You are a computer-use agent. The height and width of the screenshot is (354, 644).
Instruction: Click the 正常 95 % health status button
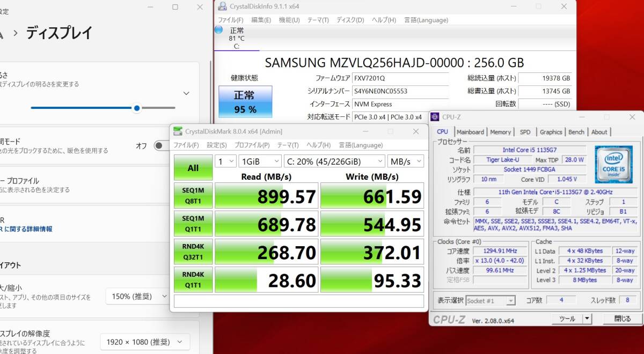pos(245,102)
